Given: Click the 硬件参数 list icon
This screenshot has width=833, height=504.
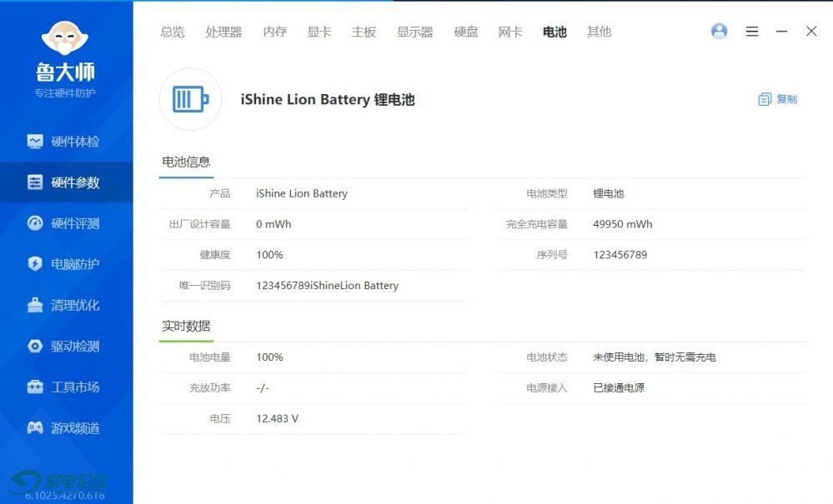Looking at the screenshot, I should click(35, 182).
